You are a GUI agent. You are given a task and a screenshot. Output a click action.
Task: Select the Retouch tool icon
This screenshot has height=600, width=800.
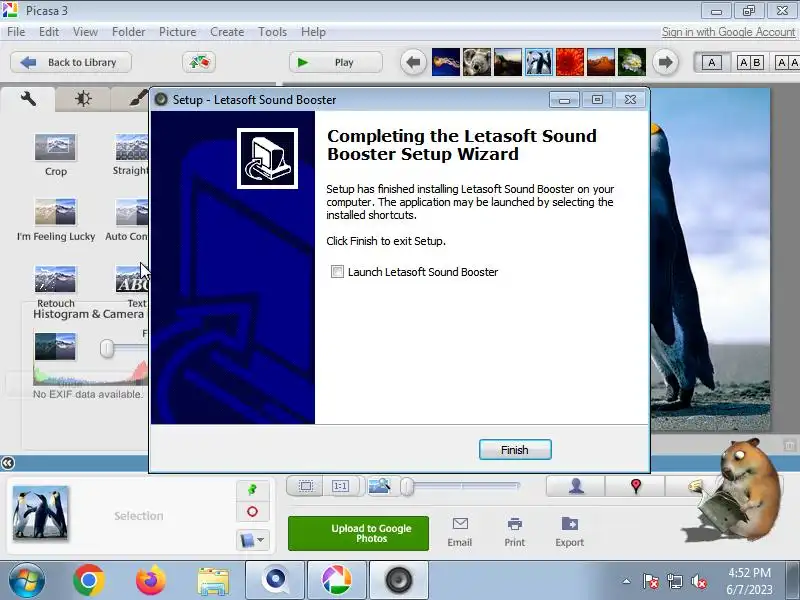[x=55, y=279]
